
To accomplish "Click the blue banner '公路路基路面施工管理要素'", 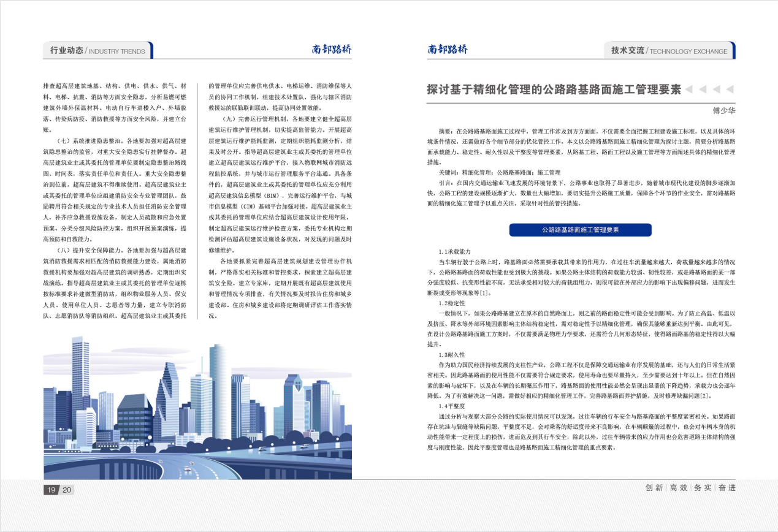I will (x=581, y=230).
